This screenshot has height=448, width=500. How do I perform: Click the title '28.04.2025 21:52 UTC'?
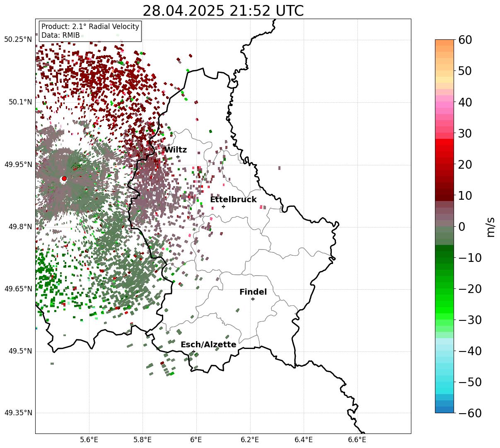point(223,11)
